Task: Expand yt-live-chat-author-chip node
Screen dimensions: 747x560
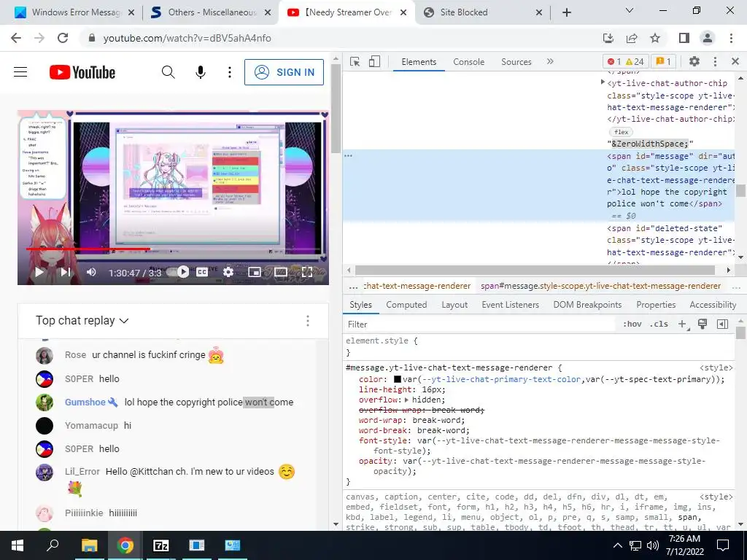Action: pos(603,83)
